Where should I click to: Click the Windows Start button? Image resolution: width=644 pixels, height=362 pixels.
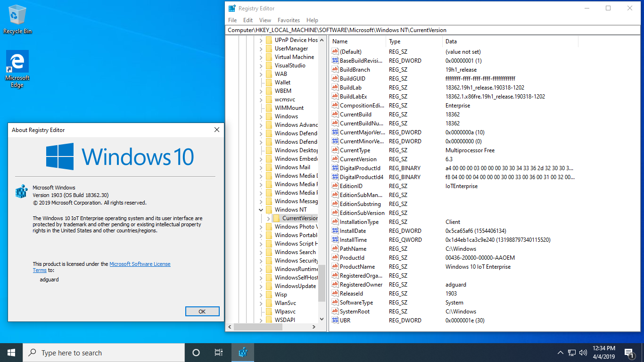11,353
